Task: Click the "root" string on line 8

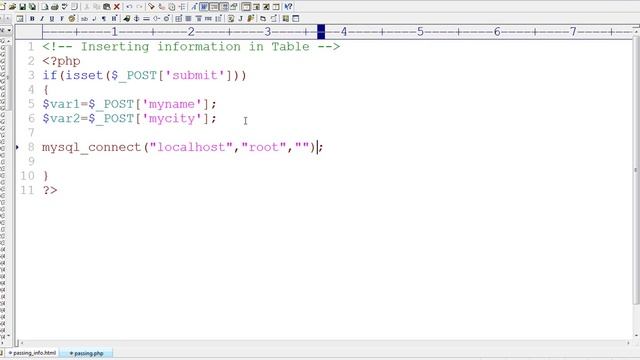Action: pyautogui.click(x=264, y=147)
